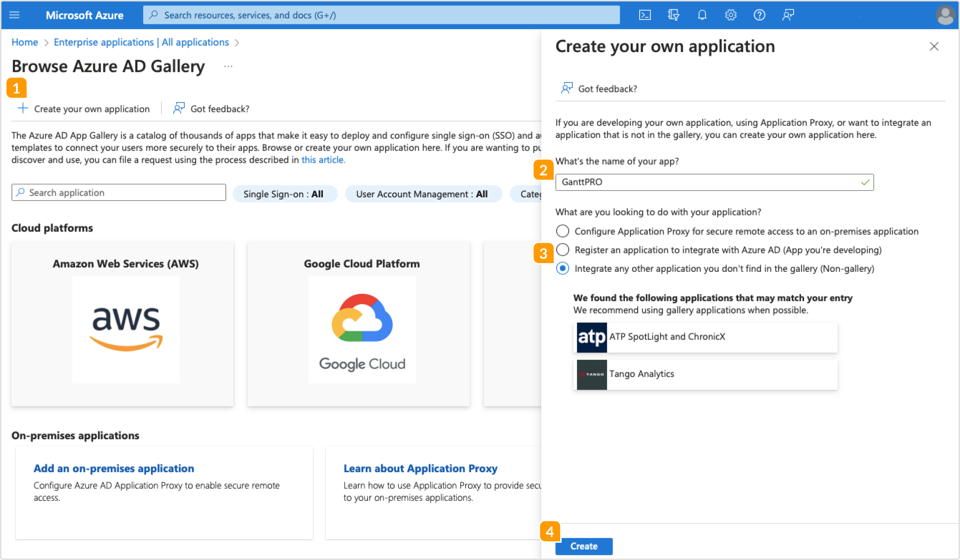Click the blue Create button

[584, 546]
